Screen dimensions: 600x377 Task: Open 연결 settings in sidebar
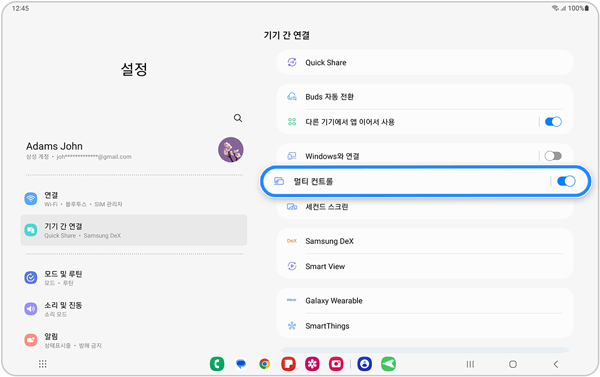point(134,199)
